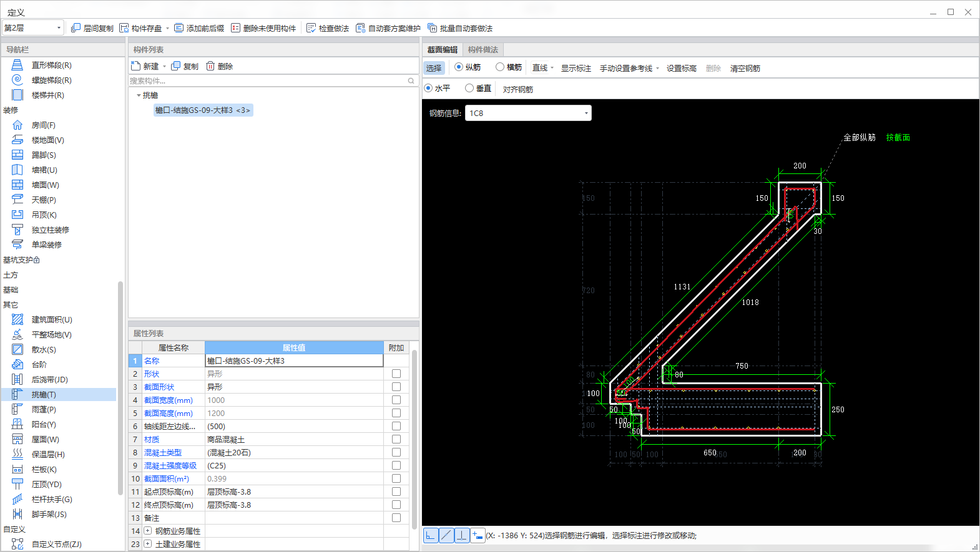Click the 按截面 green link in canvas

(898, 137)
